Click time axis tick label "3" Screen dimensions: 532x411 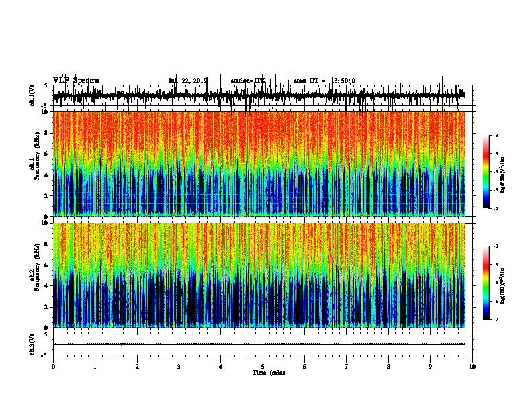point(179,367)
